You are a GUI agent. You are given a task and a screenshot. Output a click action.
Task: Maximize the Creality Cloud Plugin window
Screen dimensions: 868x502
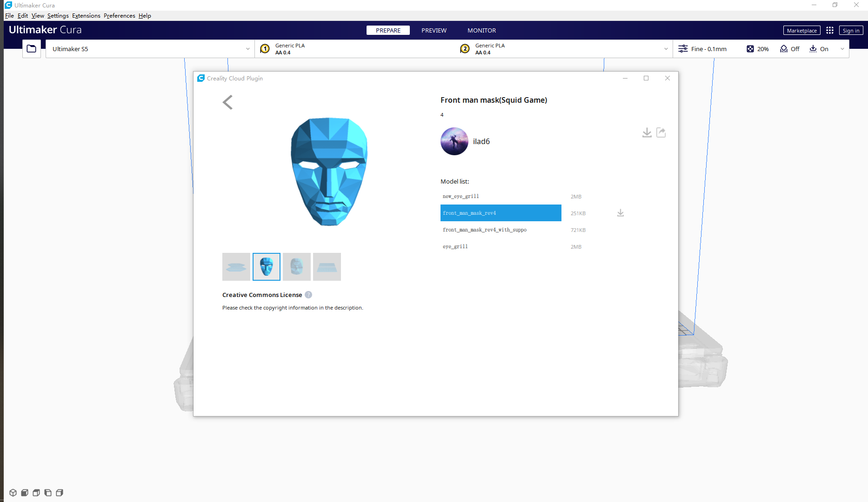pyautogui.click(x=646, y=78)
